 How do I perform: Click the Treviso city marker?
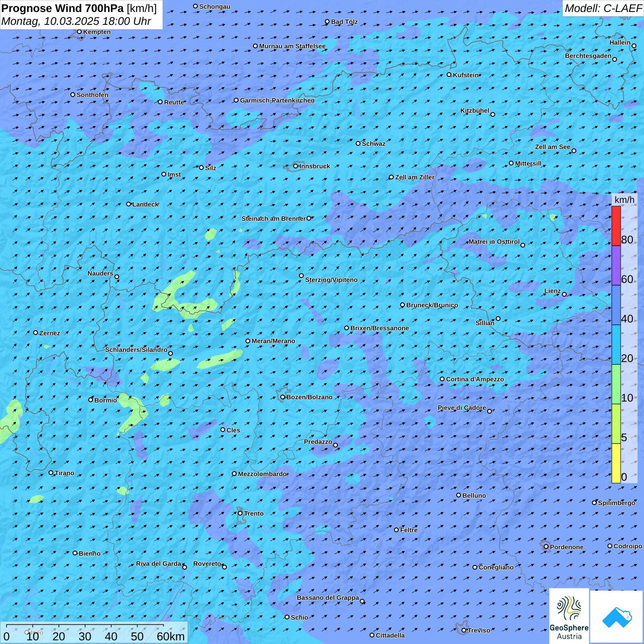point(464,630)
